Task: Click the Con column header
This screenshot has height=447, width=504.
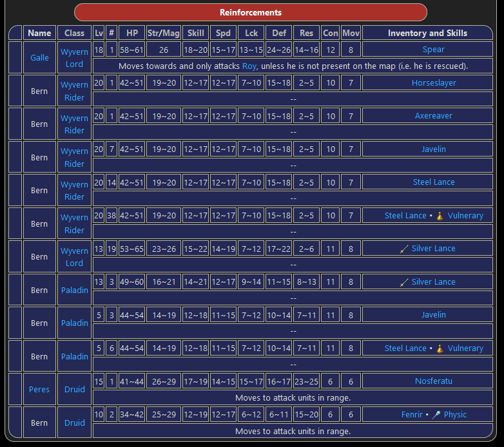Action: (x=331, y=33)
